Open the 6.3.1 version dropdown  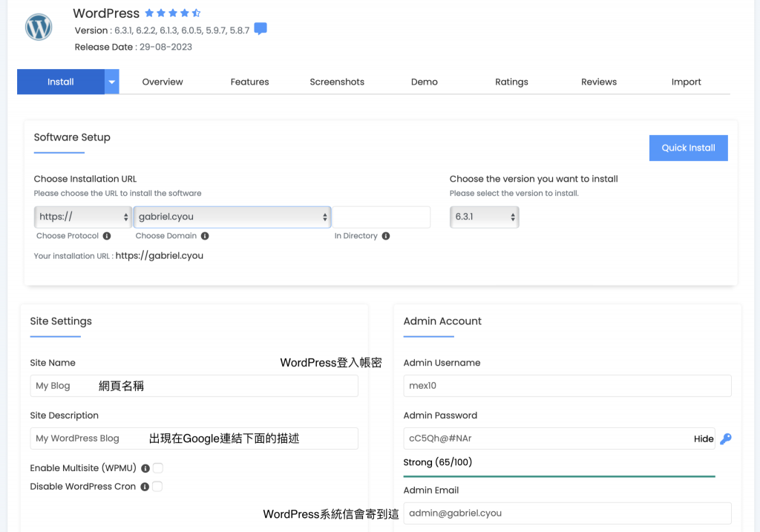click(x=484, y=217)
